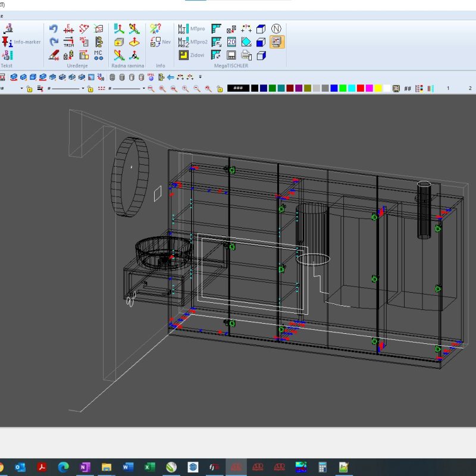This screenshot has width=476, height=476.
Task: Click the Info-marker button
Action: pos(21,42)
